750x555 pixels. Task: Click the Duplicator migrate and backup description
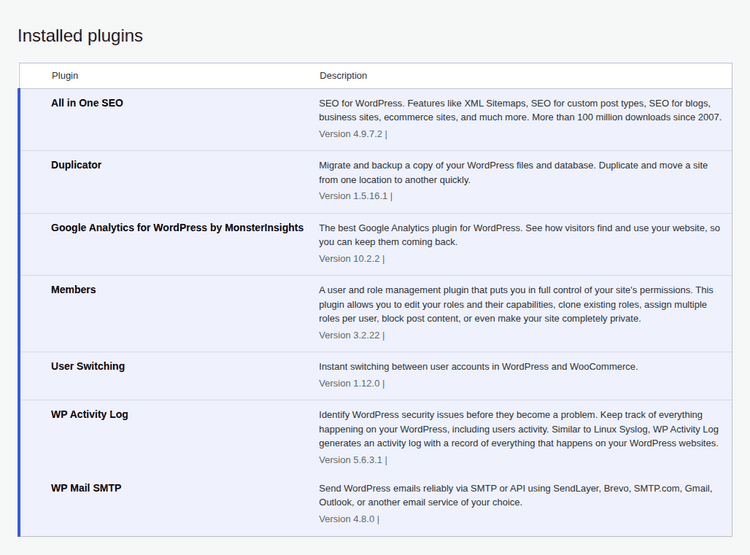point(513,173)
